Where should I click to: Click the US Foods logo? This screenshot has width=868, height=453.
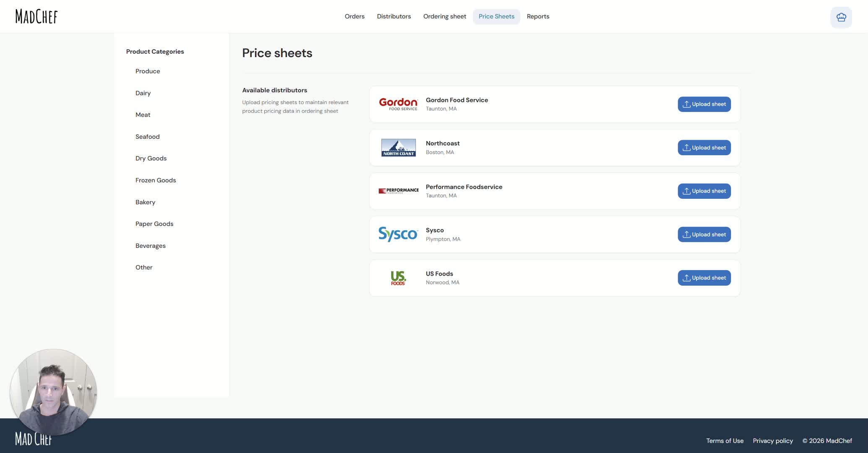click(x=398, y=278)
